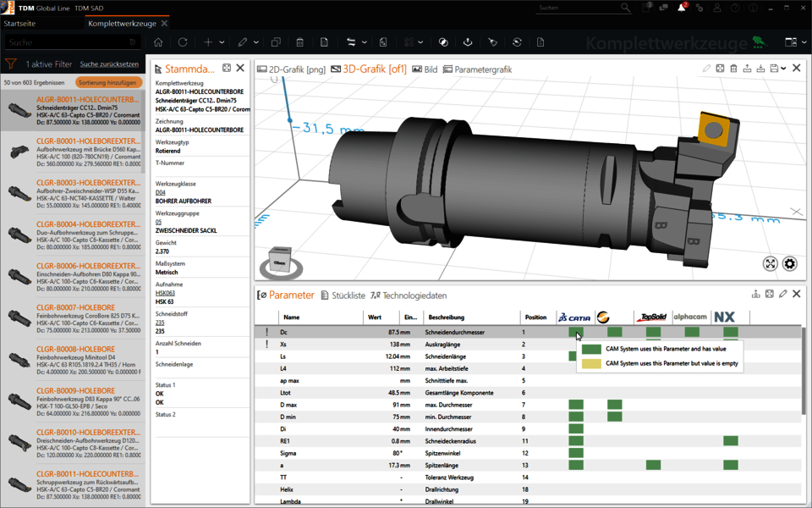Click the download icon in the graphics panel header
The image size is (812, 508).
click(x=760, y=68)
